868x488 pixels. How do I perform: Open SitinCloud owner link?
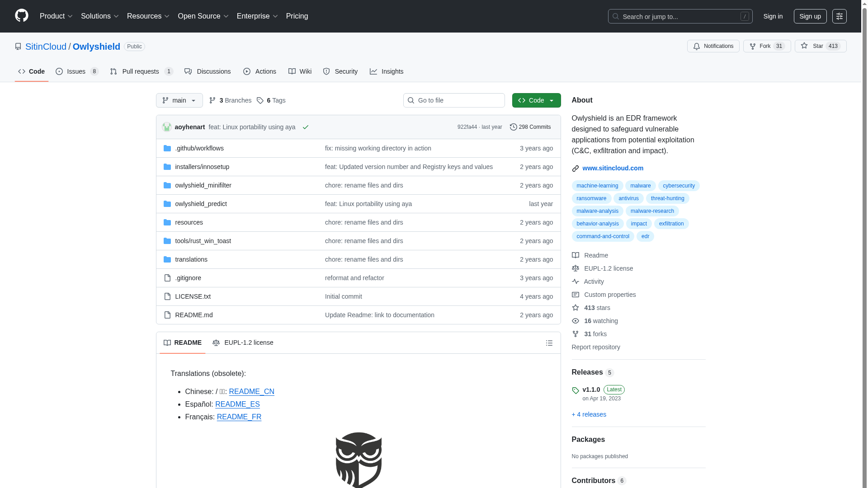[x=46, y=47]
